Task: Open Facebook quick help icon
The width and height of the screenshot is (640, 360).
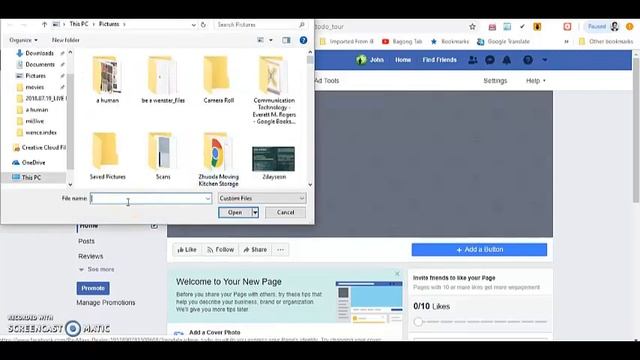Action: 528,60
